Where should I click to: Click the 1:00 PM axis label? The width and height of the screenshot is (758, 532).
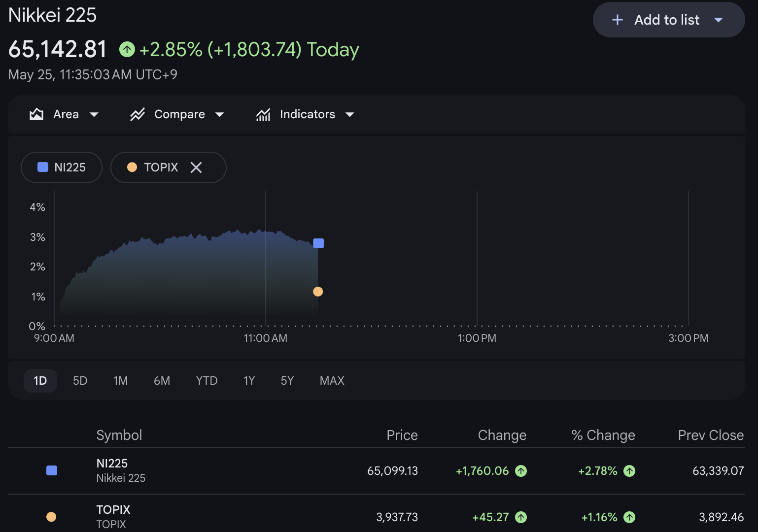pos(477,338)
